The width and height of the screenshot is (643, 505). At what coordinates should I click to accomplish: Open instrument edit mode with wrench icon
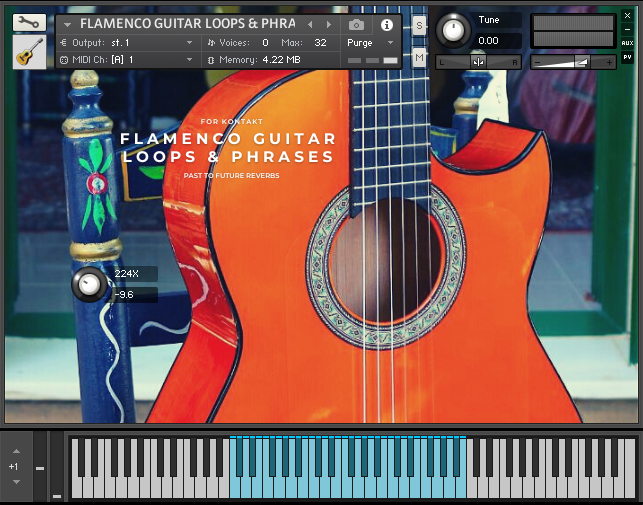coord(29,23)
